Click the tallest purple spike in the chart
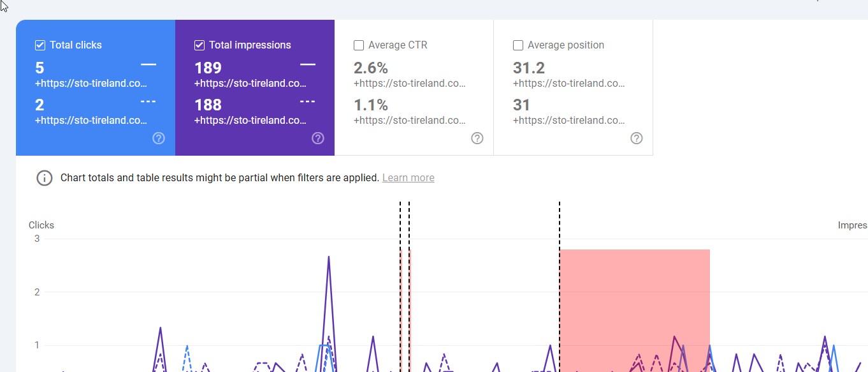Viewport: 868px width, 372px height. pyautogui.click(x=329, y=258)
